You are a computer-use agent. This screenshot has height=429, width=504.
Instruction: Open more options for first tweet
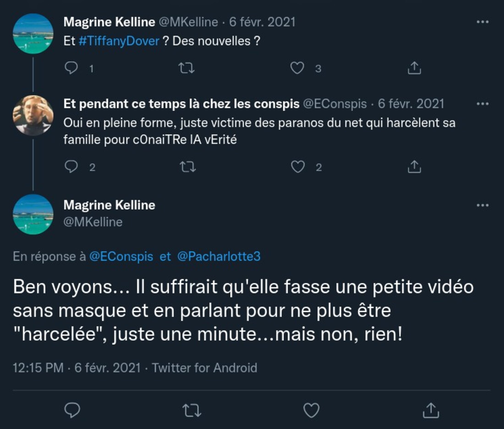pos(483,22)
